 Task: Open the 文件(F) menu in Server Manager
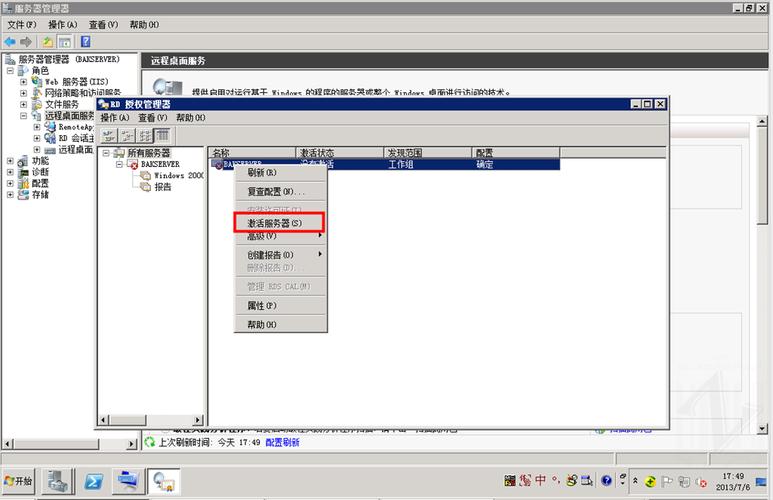coord(22,25)
